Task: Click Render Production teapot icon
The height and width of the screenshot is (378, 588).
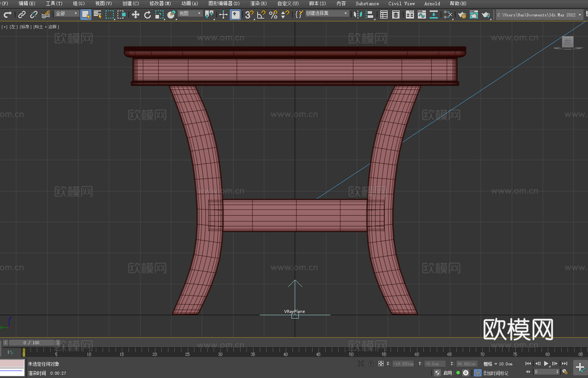Action: click(486, 14)
